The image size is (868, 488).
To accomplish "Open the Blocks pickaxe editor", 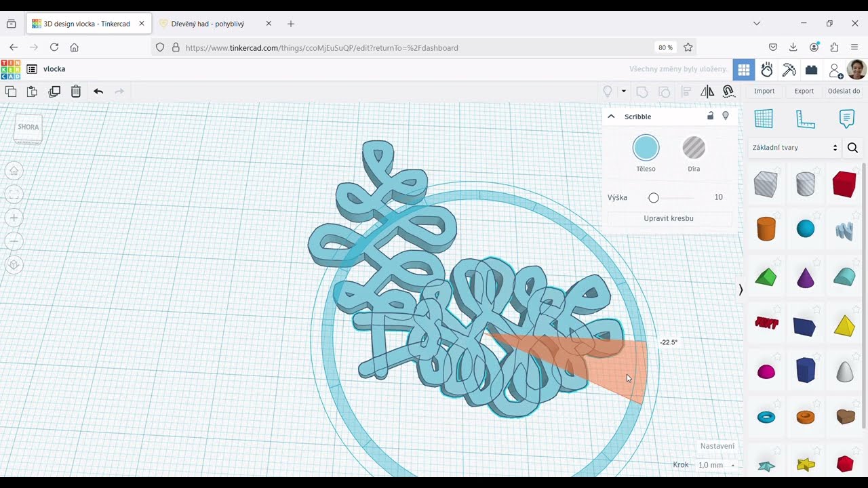I will (789, 70).
